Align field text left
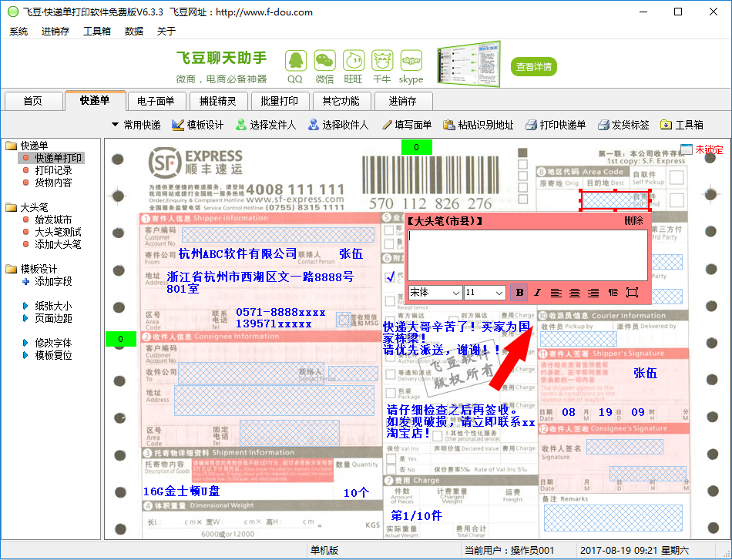732x560 pixels. pyautogui.click(x=556, y=293)
